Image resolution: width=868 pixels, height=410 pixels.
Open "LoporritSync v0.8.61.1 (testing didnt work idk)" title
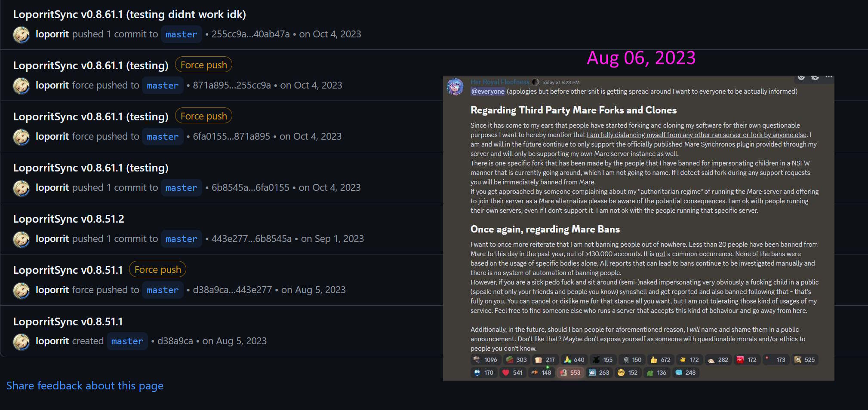pos(129,14)
